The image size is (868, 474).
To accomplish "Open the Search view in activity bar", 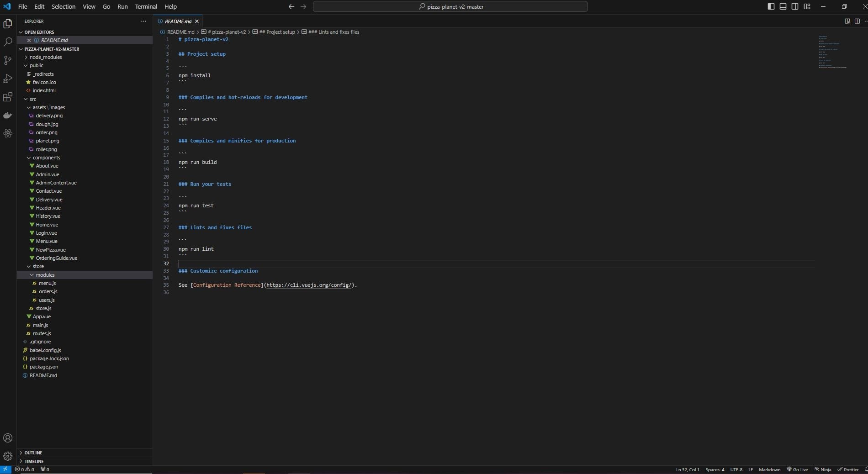I will point(8,42).
